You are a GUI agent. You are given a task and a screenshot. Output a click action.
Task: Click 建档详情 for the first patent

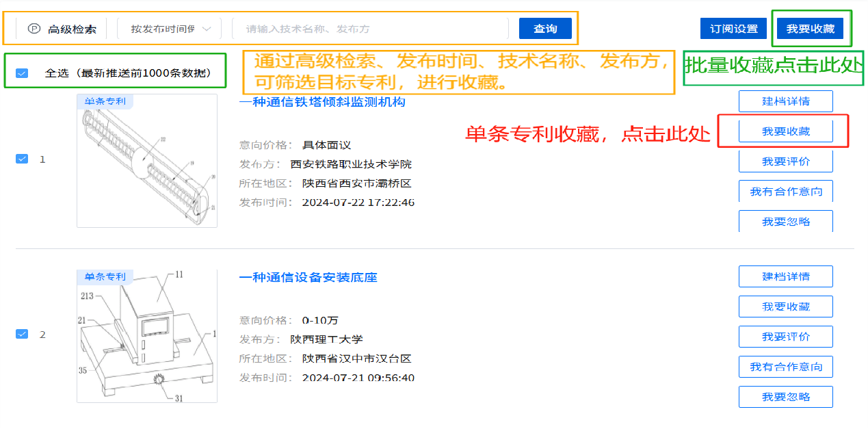(785, 101)
